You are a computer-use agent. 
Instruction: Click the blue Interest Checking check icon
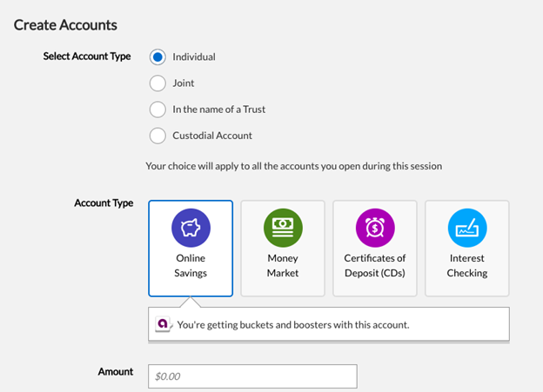[467, 228]
